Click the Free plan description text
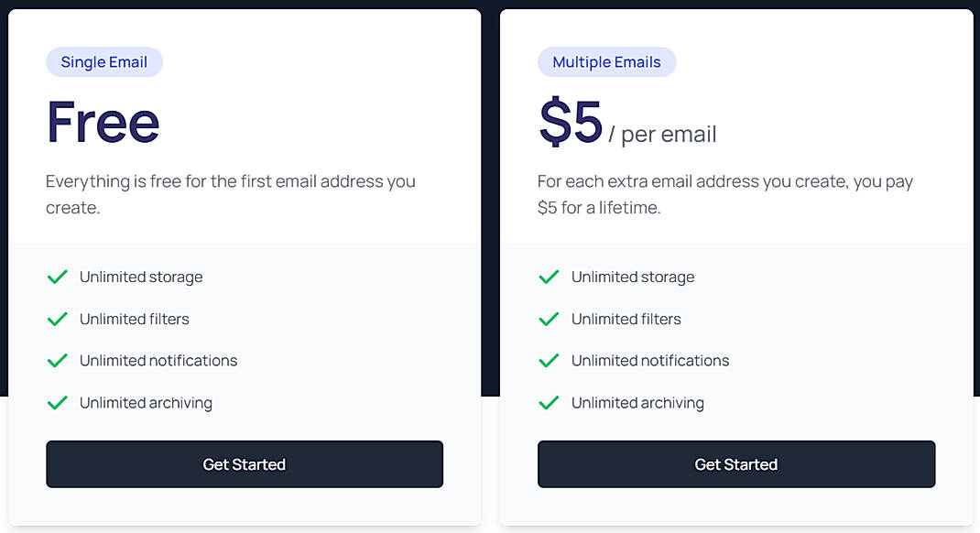Image resolution: width=980 pixels, height=533 pixels. click(x=231, y=194)
